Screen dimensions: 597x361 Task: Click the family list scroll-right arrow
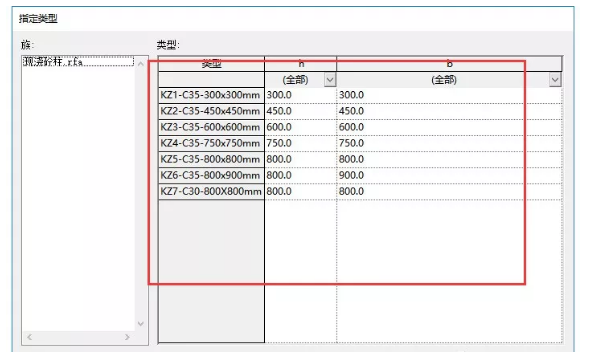tap(127, 337)
